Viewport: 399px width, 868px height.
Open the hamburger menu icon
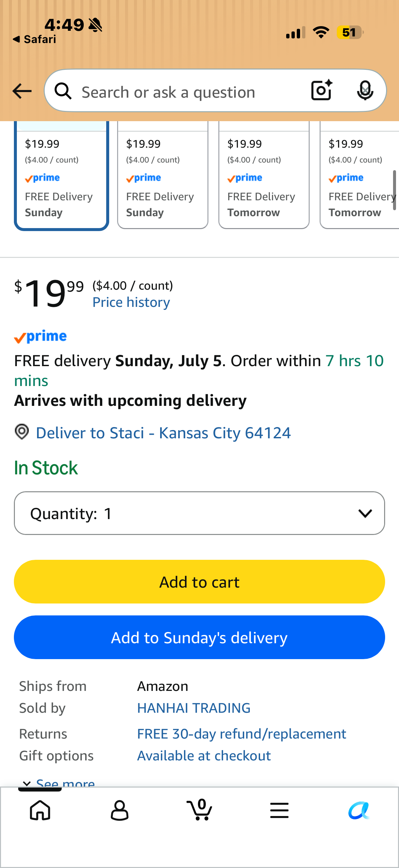point(279,810)
